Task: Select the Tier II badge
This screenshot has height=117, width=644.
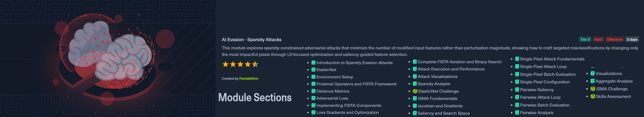Action: tap(585, 39)
